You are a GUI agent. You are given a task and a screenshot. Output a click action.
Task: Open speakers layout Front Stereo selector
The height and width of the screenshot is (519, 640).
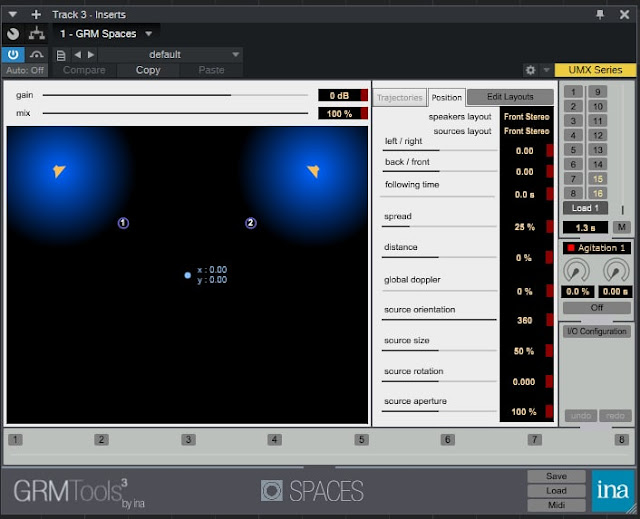coord(527,117)
